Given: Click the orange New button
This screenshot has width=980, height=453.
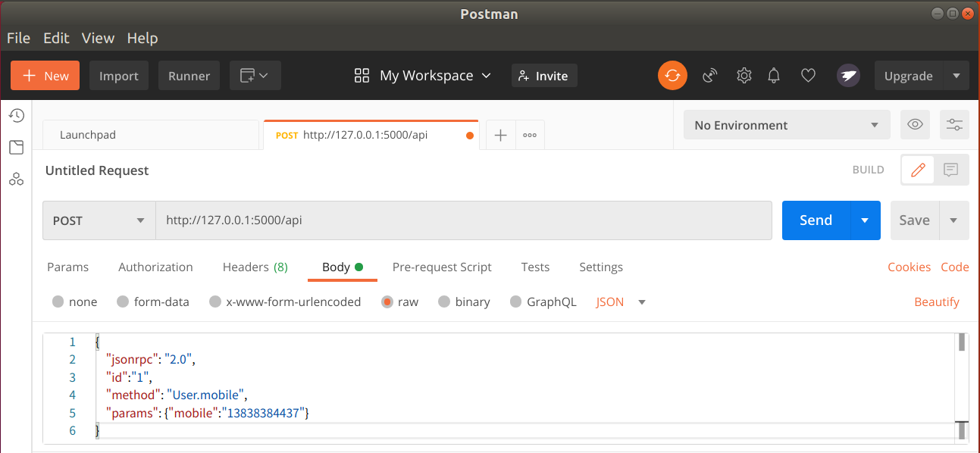Looking at the screenshot, I should click(45, 76).
